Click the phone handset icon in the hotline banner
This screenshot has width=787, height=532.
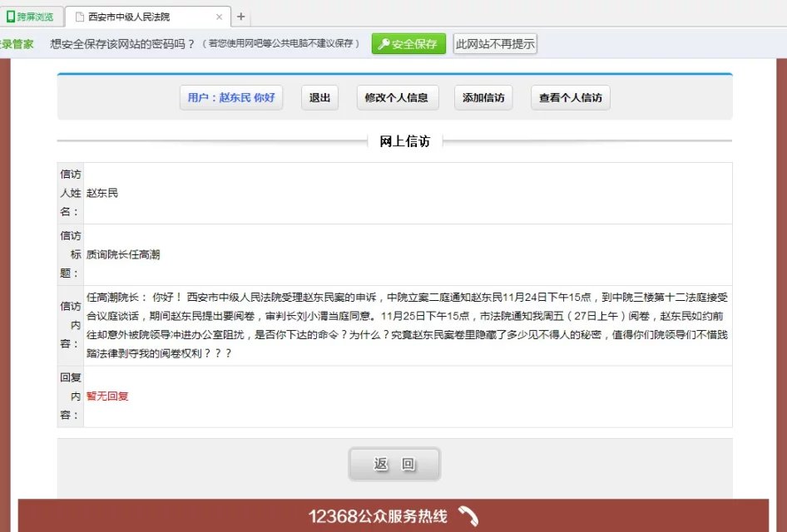468,516
